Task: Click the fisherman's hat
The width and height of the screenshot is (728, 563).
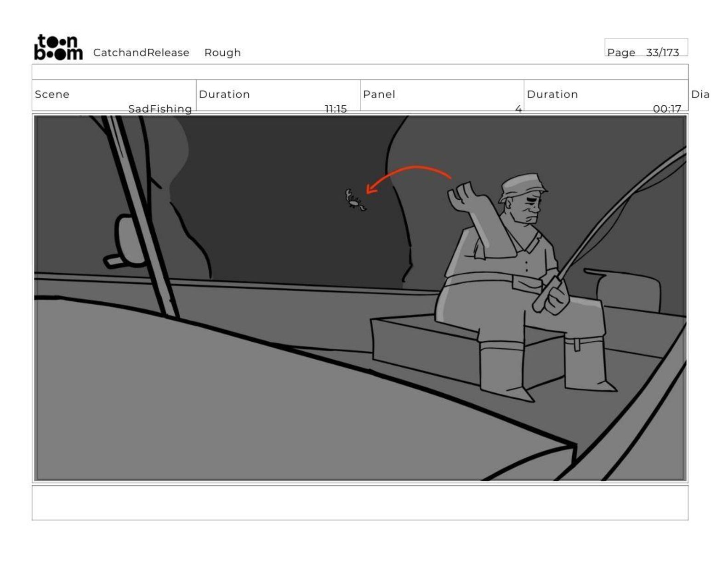Action: click(x=523, y=186)
